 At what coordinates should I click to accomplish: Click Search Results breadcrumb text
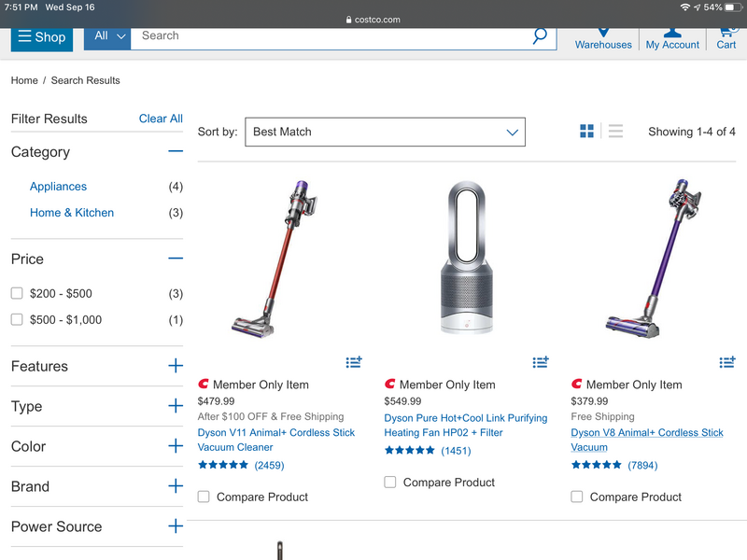pyautogui.click(x=85, y=80)
